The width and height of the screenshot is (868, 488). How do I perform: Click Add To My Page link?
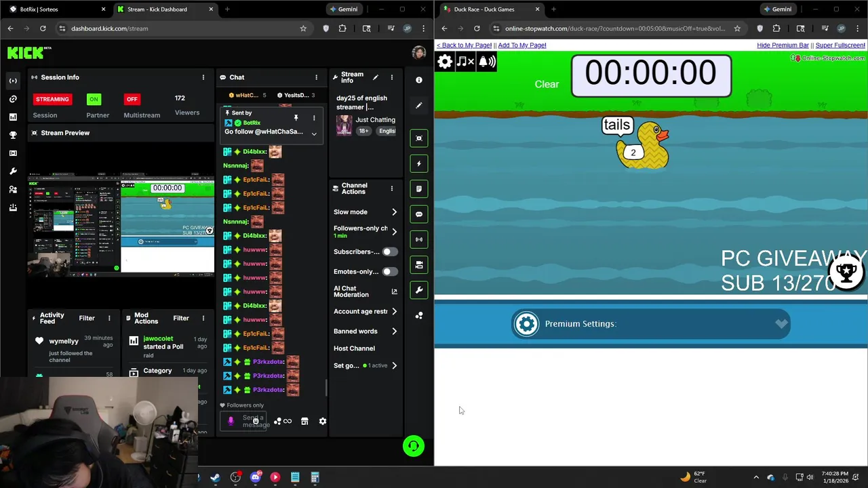(522, 45)
